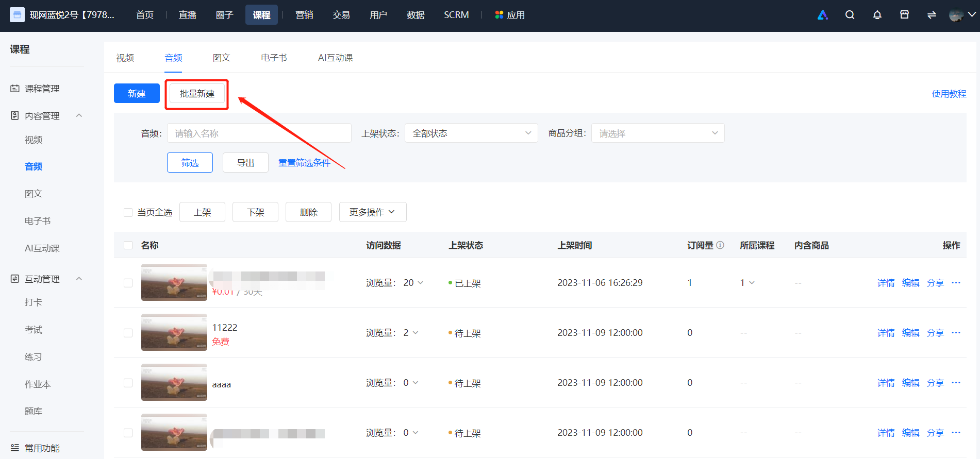Open the user avatar menu
This screenshot has height=459, width=980.
962,15
